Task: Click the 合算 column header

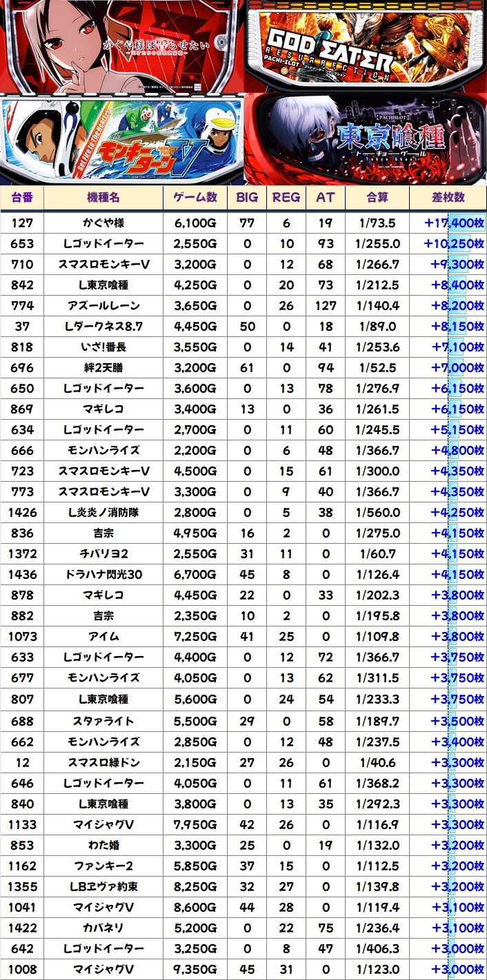Action: 377,197
